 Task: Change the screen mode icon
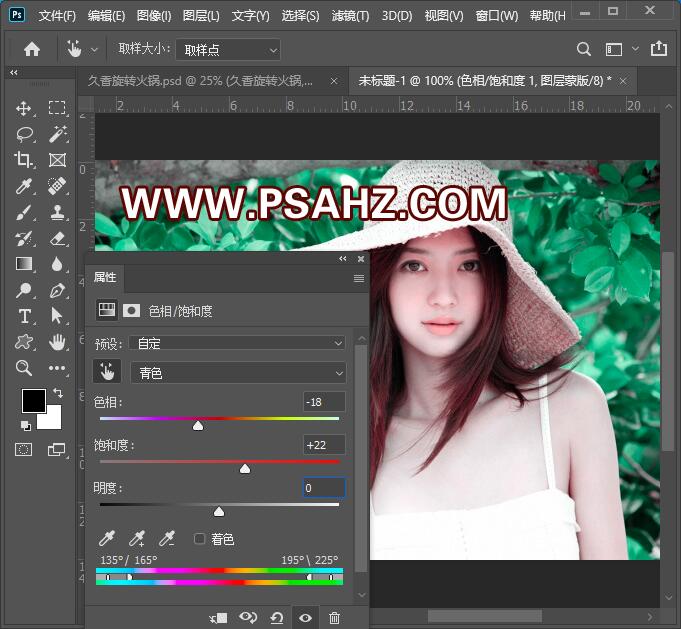tap(56, 449)
